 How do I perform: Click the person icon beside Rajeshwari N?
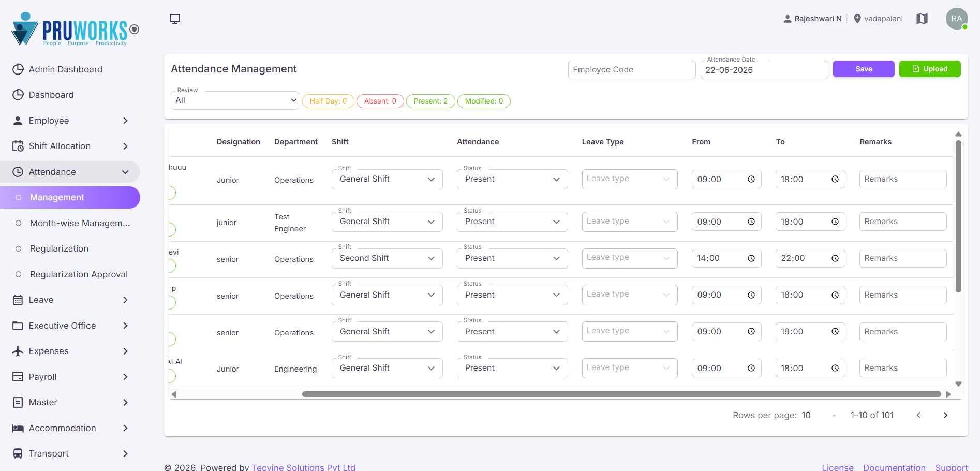point(788,19)
